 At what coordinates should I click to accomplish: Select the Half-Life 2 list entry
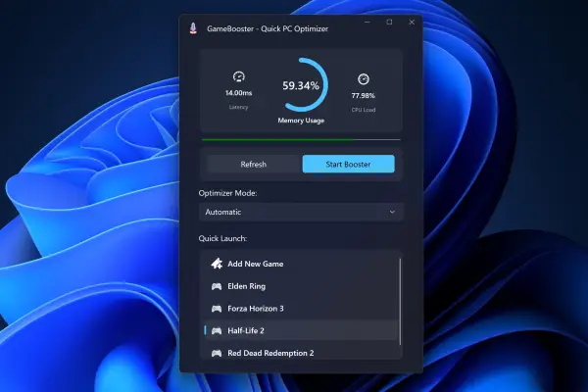[x=294, y=330]
